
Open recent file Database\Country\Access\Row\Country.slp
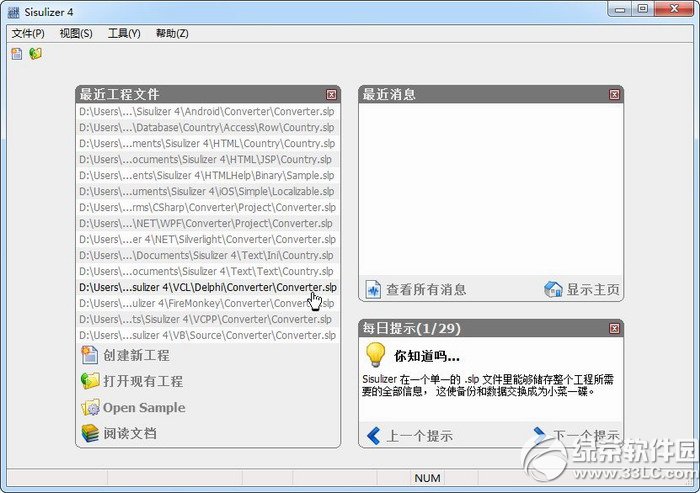208,127
